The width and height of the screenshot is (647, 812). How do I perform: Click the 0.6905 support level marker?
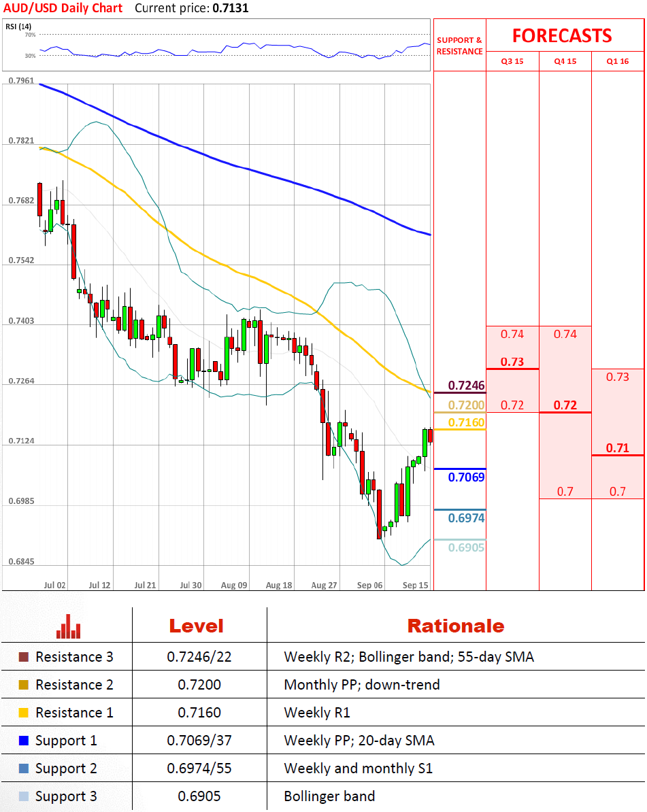(x=466, y=547)
